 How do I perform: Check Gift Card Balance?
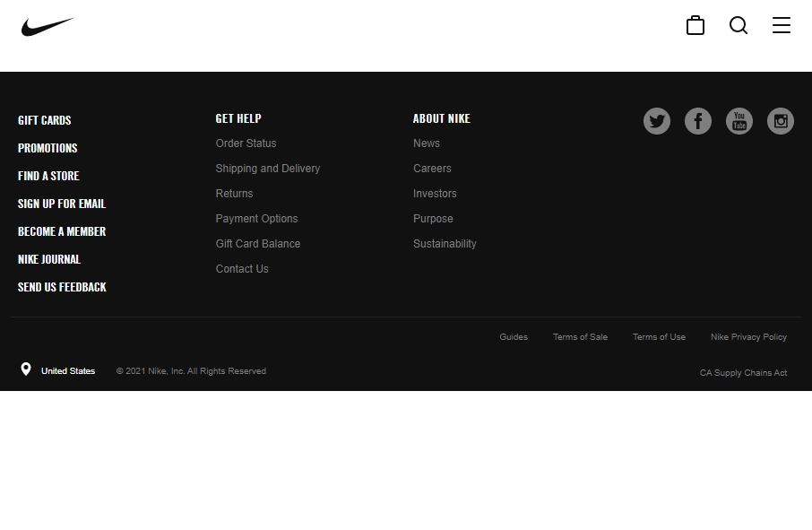click(258, 244)
